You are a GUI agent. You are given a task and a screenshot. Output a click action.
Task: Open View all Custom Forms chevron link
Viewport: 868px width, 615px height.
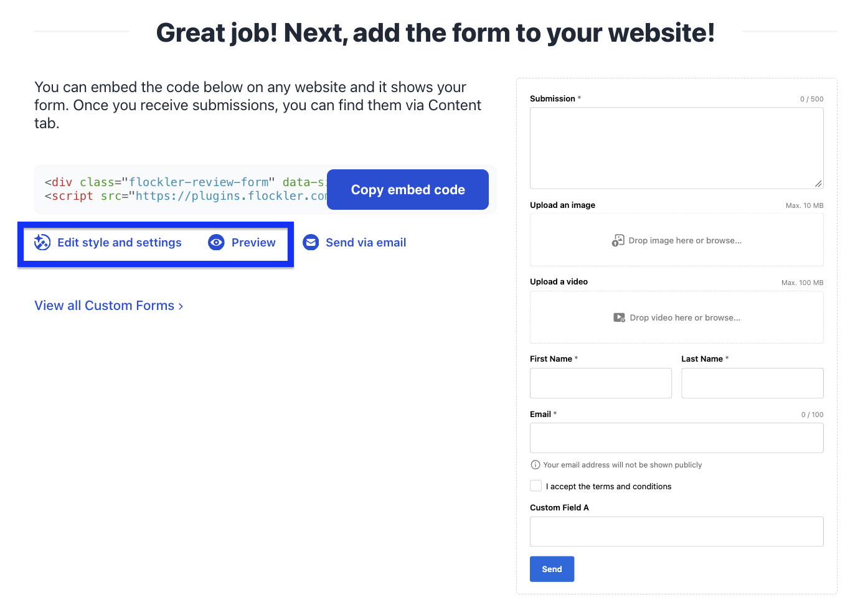[x=109, y=306]
